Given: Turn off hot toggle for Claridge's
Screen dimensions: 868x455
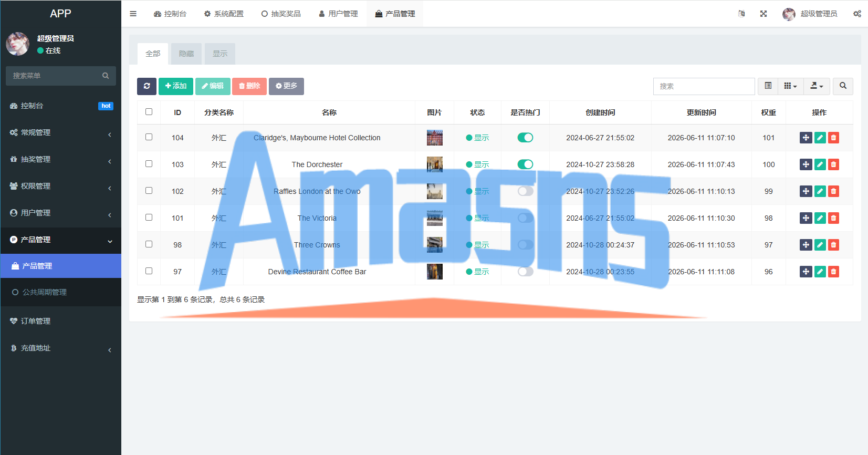Looking at the screenshot, I should click(525, 138).
